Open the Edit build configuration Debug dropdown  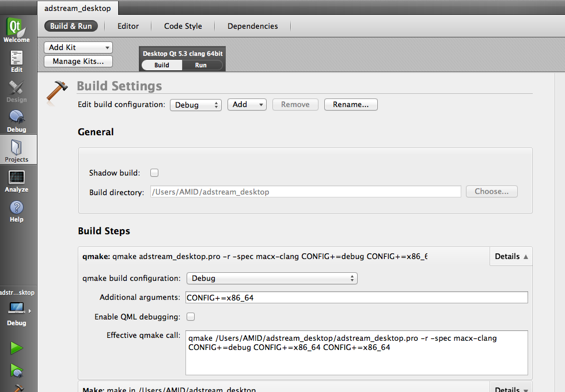(x=196, y=105)
